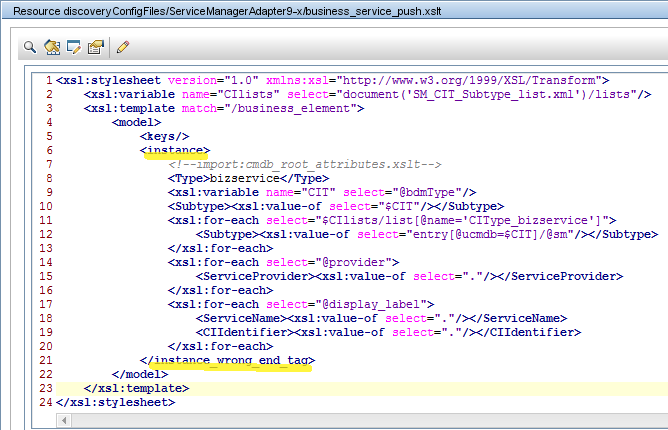The height and width of the screenshot is (430, 668).
Task: Click the ServiceName value-of line
Action: coord(381,319)
